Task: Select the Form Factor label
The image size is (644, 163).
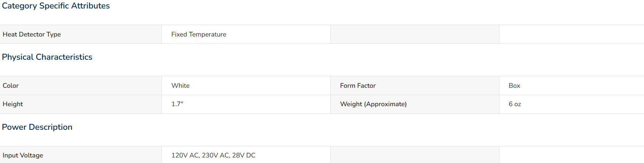Action: coord(358,86)
